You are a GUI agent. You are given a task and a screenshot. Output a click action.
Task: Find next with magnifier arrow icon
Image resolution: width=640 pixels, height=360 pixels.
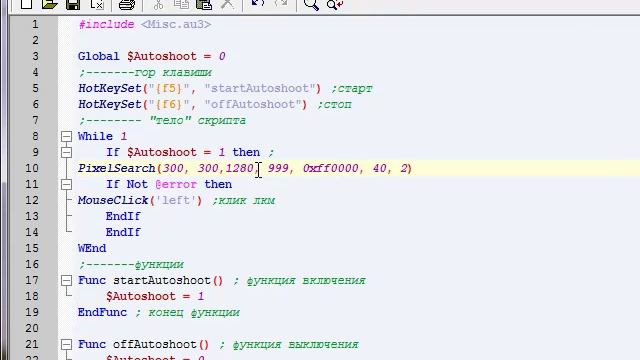point(335,4)
